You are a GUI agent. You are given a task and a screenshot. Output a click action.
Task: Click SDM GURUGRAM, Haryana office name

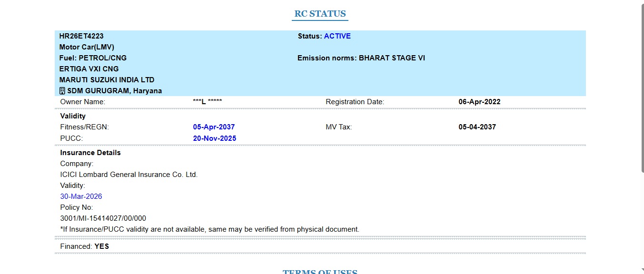(114, 91)
